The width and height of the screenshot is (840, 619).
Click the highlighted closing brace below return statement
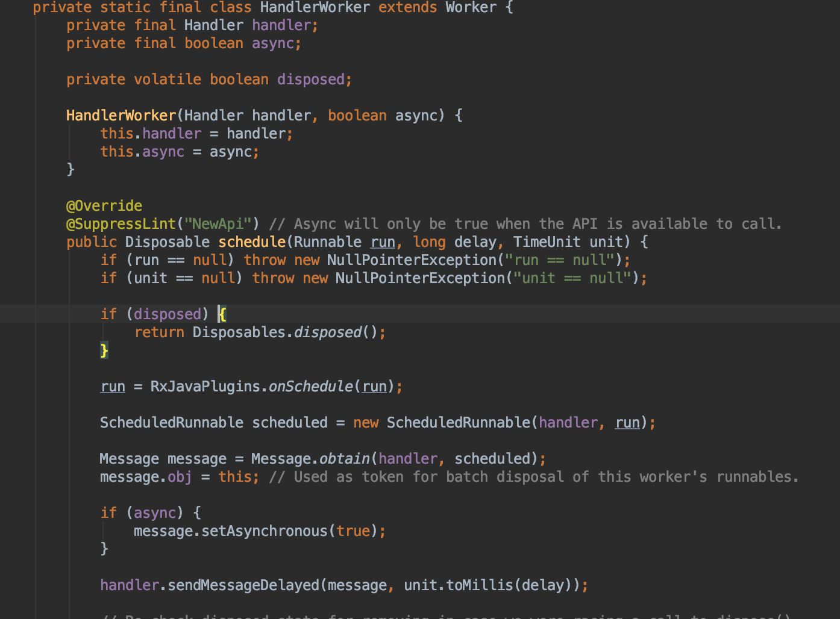point(104,350)
